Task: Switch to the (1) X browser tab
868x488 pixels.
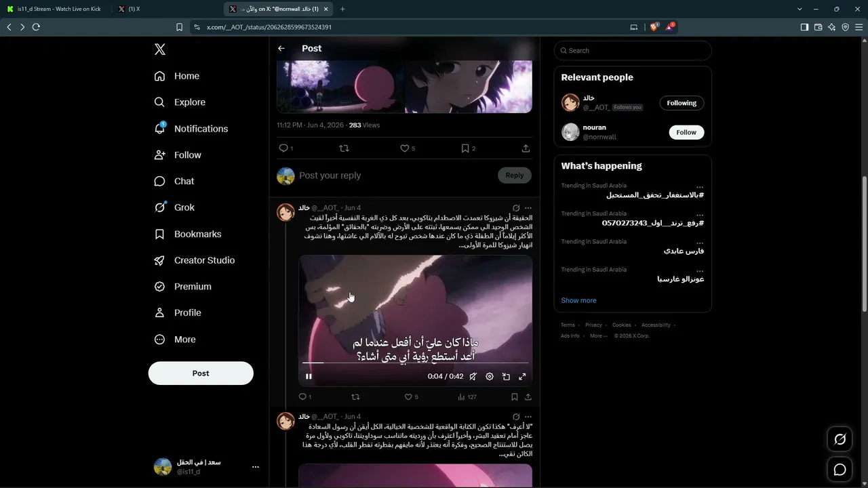Action: (166, 9)
